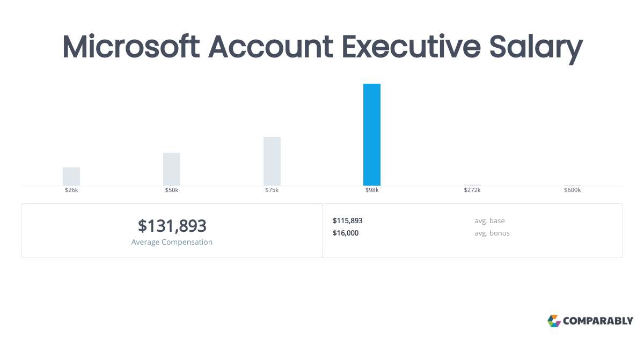Click the $272k axis label

coord(472,190)
